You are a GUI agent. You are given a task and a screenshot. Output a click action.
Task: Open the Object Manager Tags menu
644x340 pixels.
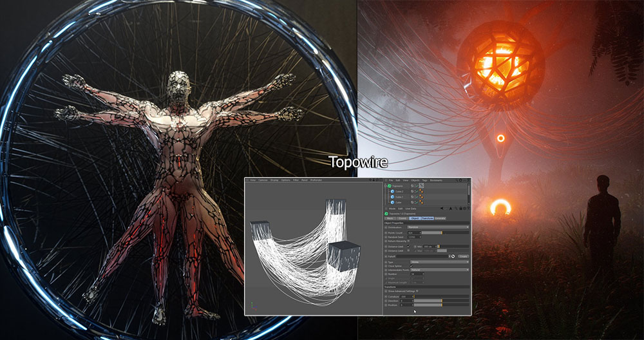pyautogui.click(x=424, y=180)
